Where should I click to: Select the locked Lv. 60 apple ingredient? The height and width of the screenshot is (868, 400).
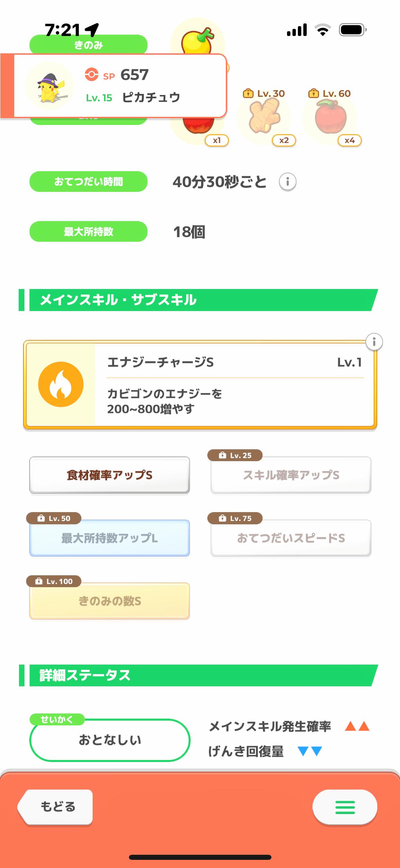pyautogui.click(x=330, y=118)
